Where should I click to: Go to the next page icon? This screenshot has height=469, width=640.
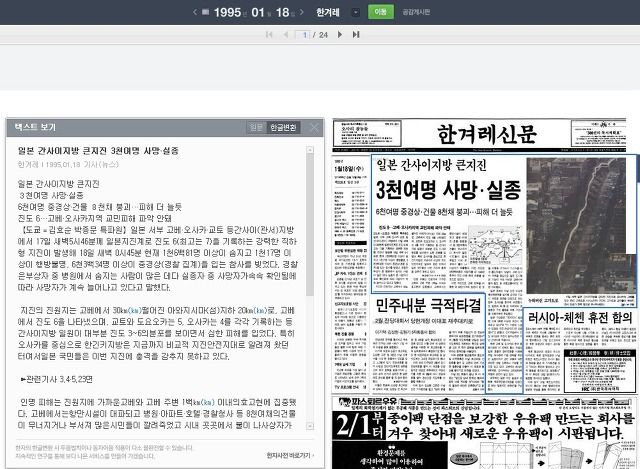tap(340, 35)
